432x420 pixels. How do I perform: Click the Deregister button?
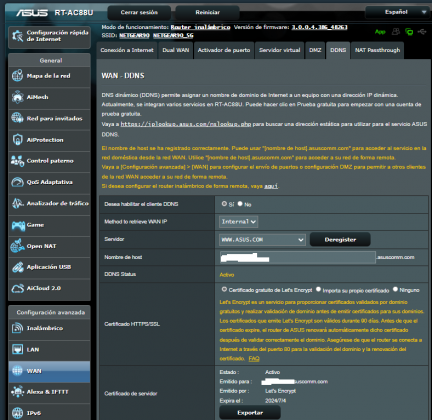(340, 240)
